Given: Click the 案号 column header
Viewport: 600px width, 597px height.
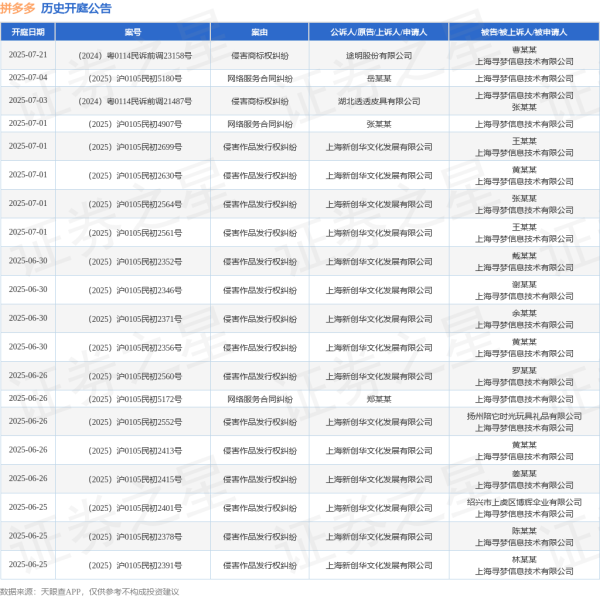Looking at the screenshot, I should (133, 32).
